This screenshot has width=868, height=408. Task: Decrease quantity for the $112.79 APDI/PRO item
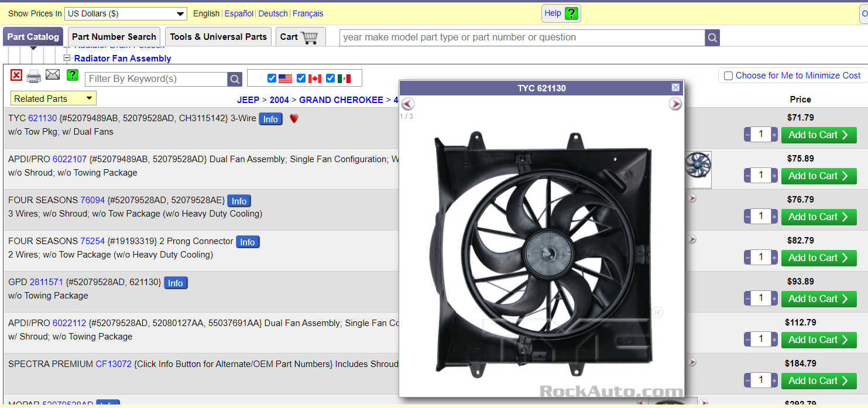pos(747,340)
